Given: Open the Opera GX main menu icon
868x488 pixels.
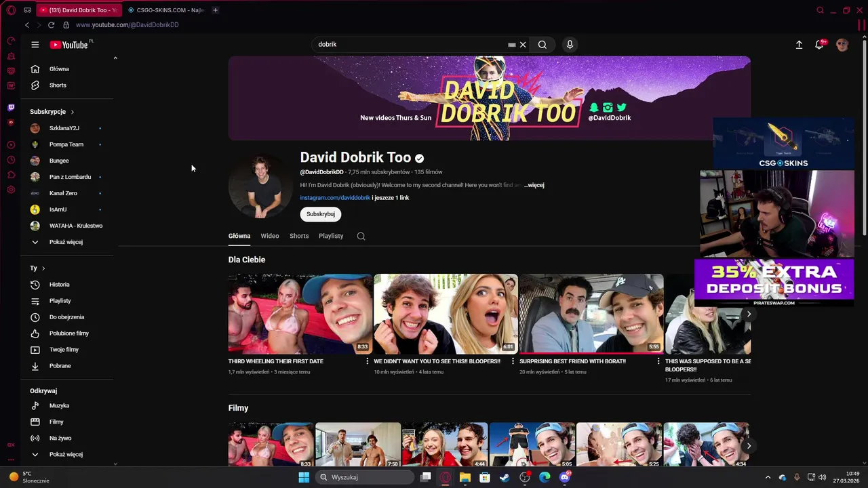Looking at the screenshot, I should (x=11, y=10).
